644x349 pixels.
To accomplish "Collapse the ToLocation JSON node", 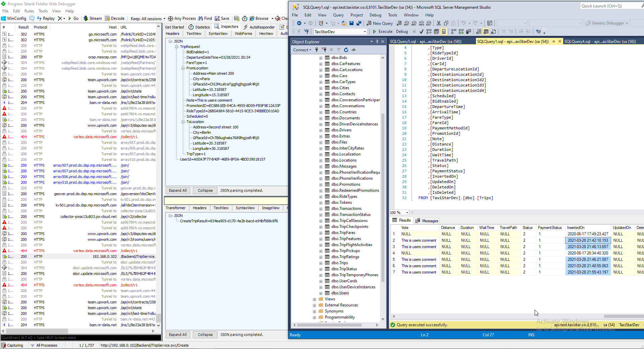I will pos(183,122).
